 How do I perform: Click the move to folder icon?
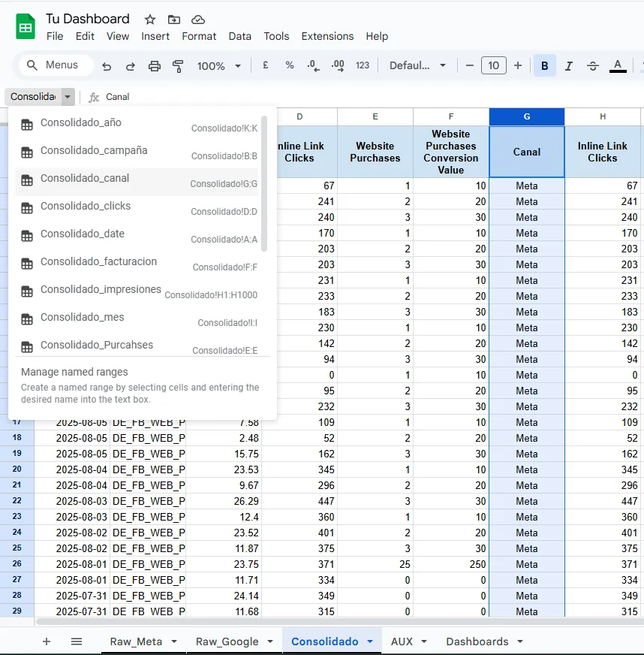(x=174, y=20)
